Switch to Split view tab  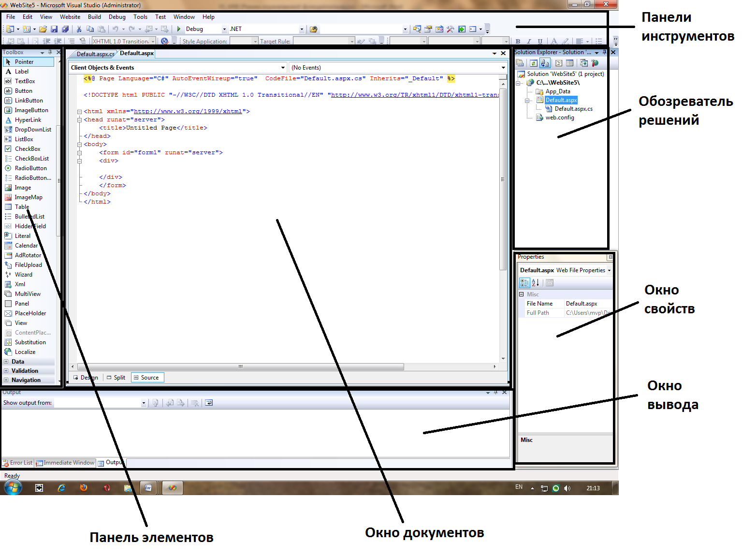click(x=116, y=378)
